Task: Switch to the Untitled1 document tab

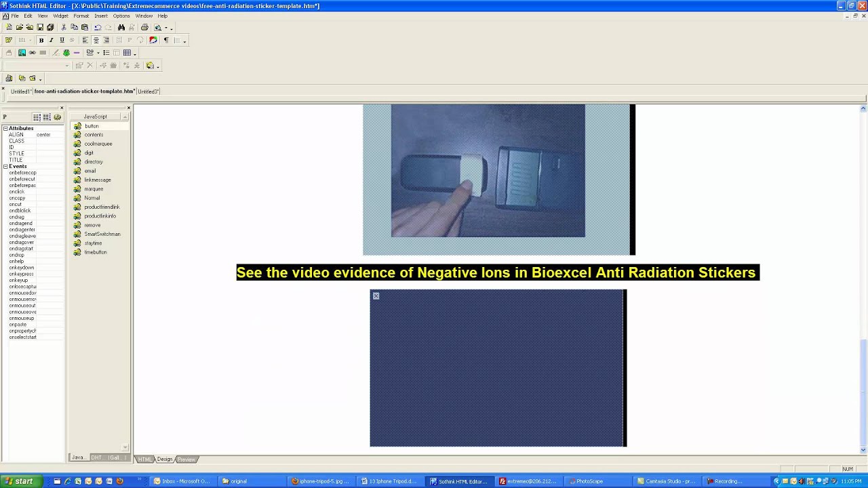Action: tap(20, 91)
